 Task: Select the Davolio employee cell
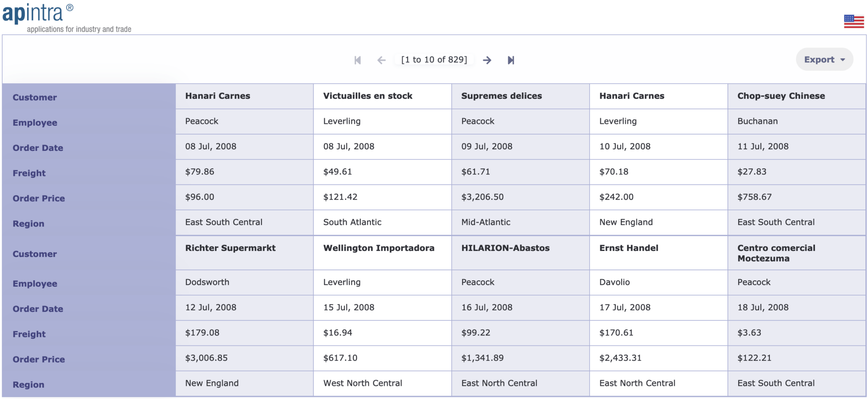[x=658, y=282]
